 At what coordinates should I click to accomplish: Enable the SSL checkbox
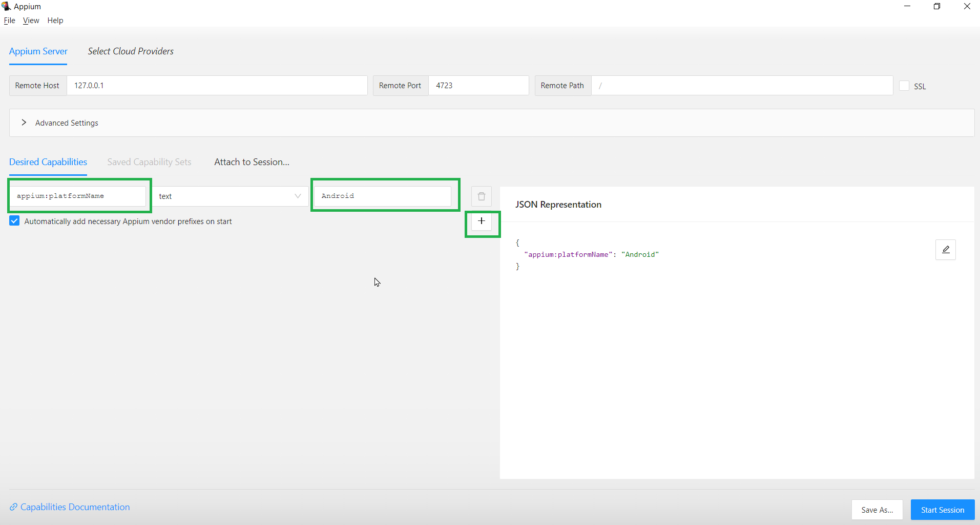point(904,86)
